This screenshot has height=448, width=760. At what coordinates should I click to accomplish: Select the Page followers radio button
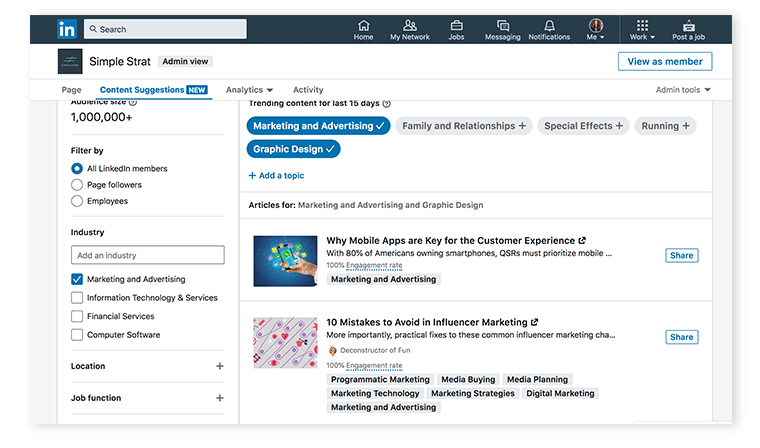(x=77, y=185)
